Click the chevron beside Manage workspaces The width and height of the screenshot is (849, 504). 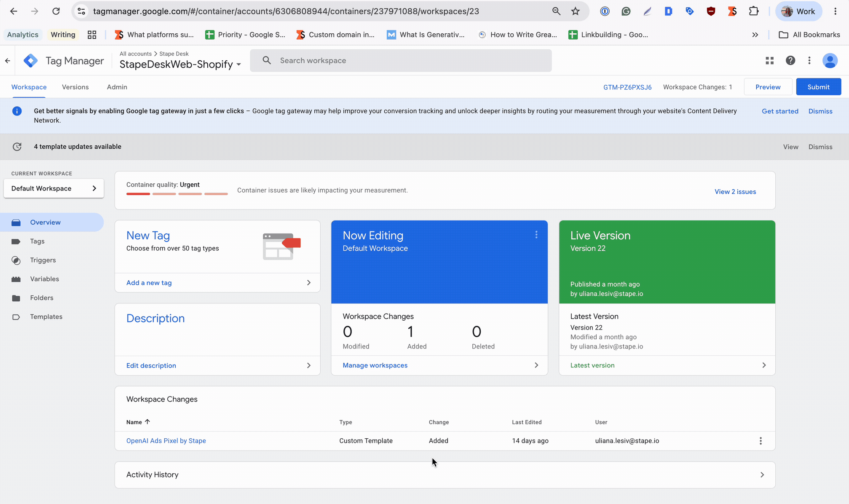click(536, 365)
